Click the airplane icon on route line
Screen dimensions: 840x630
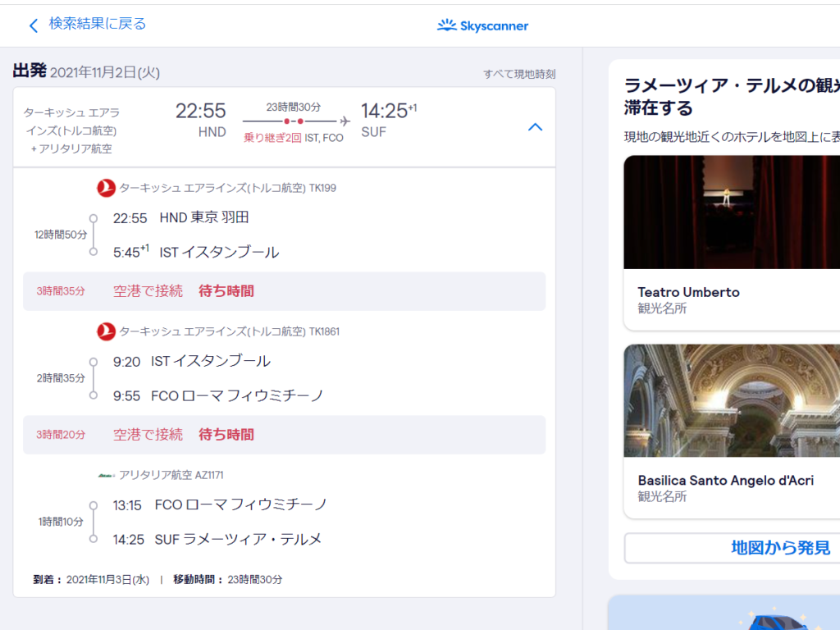pos(345,121)
